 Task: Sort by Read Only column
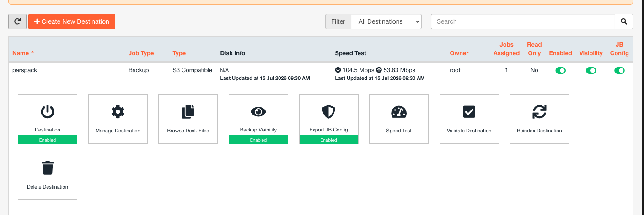pyautogui.click(x=534, y=49)
